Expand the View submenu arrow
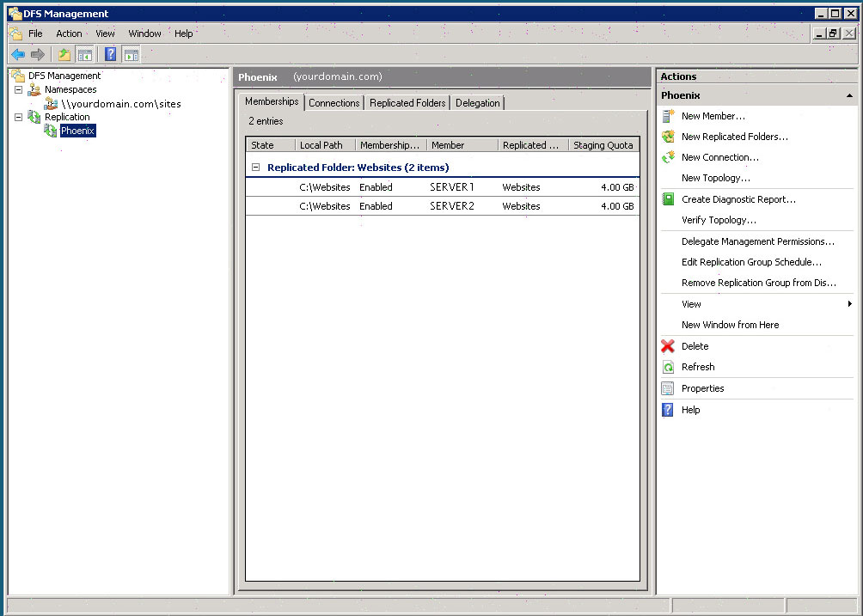 pos(850,303)
